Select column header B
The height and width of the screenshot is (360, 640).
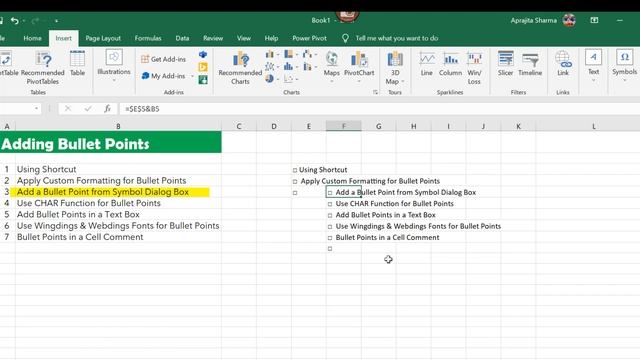point(118,126)
